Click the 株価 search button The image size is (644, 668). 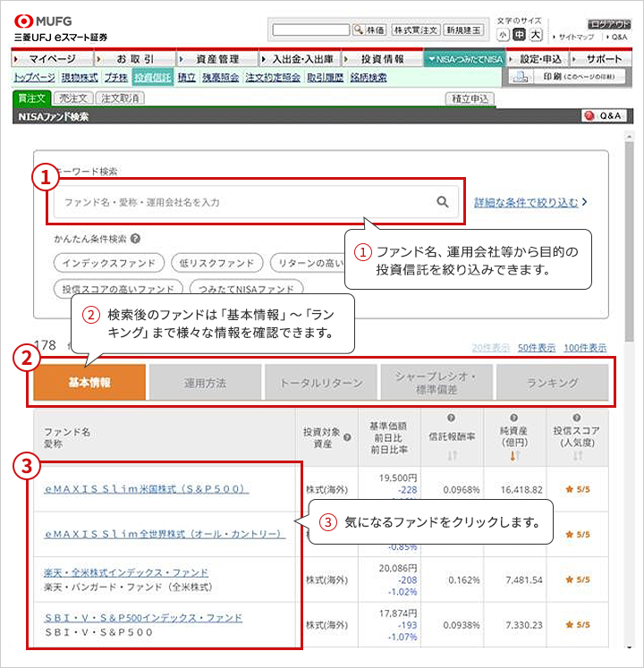coord(370,30)
